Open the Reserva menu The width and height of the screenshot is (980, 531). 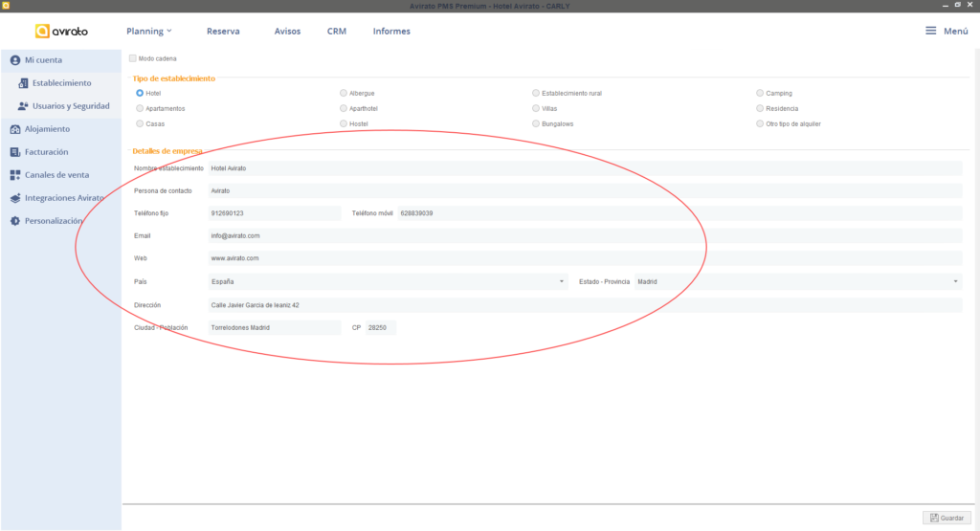point(223,32)
